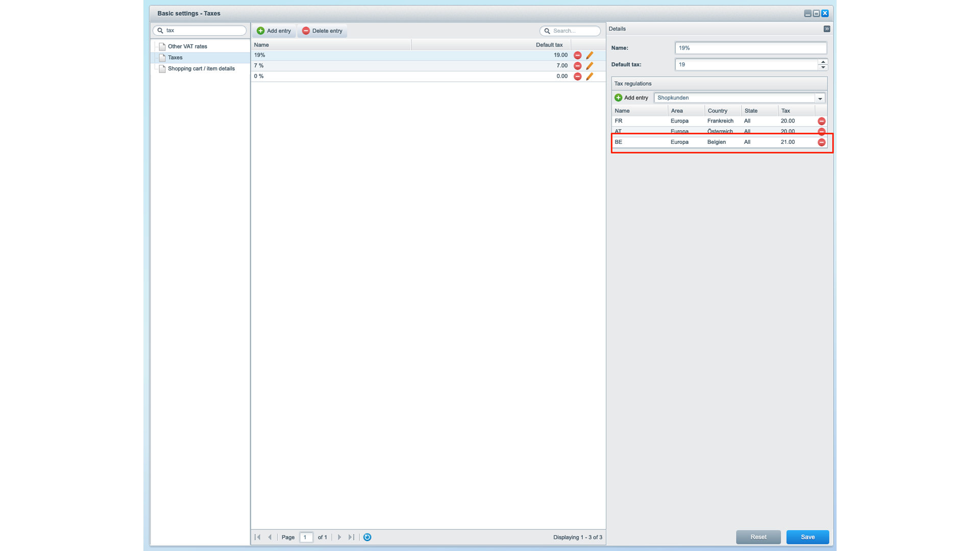
Task: Select the 19% tax row name
Action: (259, 55)
